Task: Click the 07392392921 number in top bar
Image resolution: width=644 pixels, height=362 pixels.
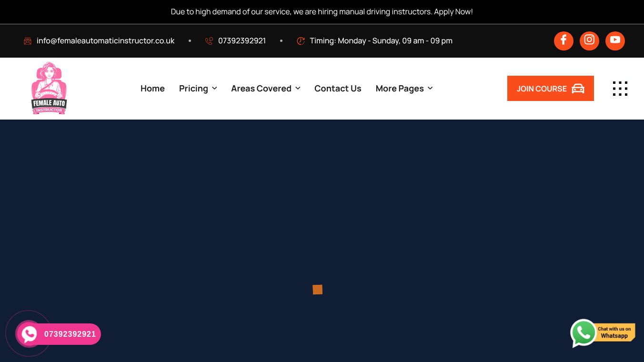Action: coord(242,41)
